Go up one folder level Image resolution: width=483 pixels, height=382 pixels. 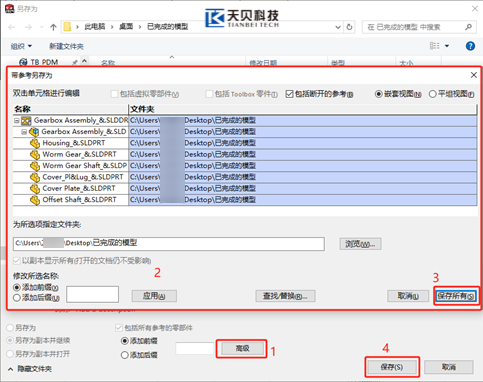click(x=53, y=27)
